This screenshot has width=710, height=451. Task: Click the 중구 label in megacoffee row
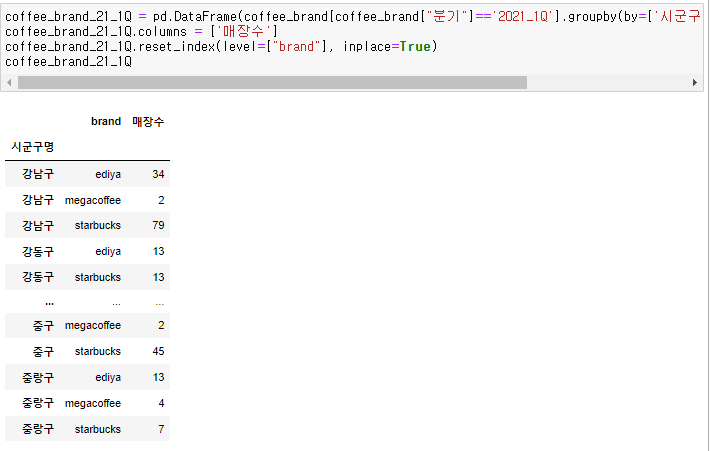43,325
